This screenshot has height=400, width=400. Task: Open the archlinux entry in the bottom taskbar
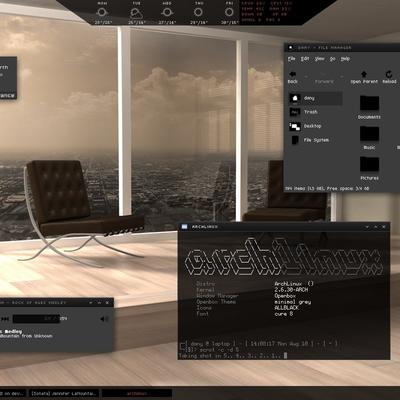137,394
